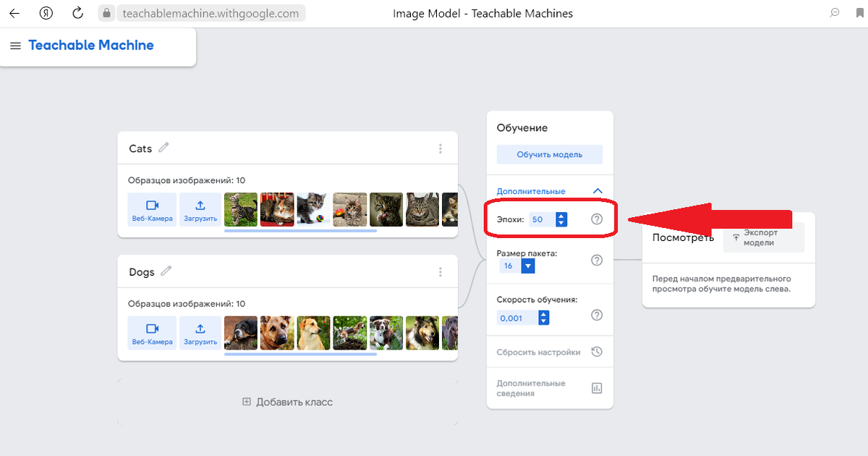Click the Teachable Machine logo title
Viewport: 868px width, 456px height.
91,45
